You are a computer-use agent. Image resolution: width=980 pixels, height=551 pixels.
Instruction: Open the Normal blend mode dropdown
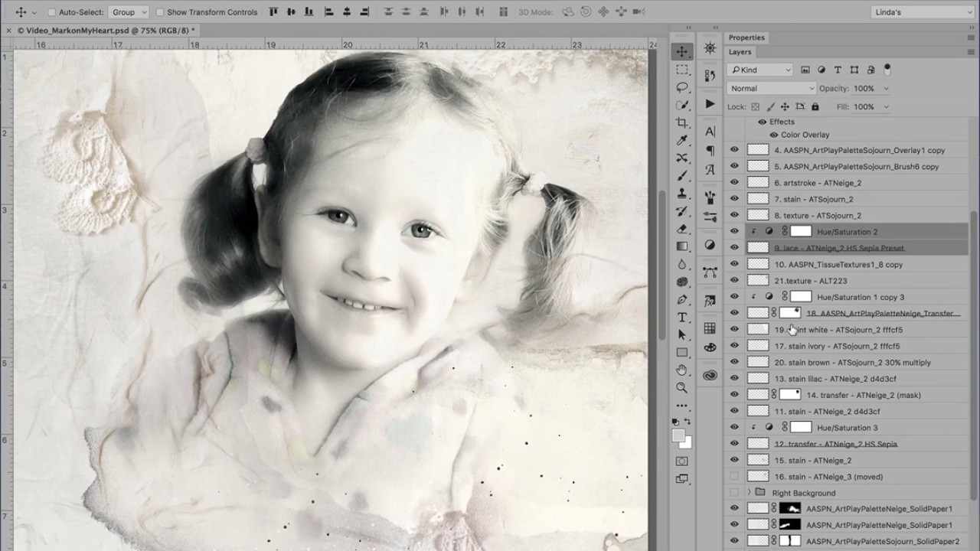coord(771,89)
